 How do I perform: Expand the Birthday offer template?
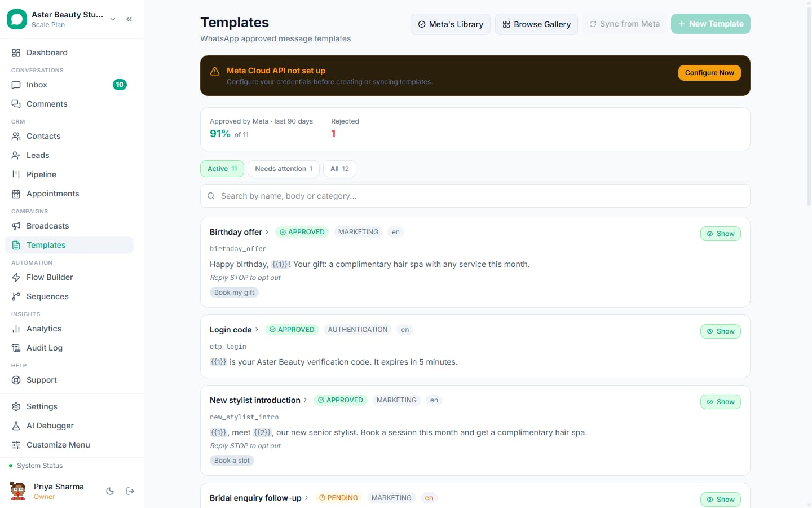tap(239, 232)
